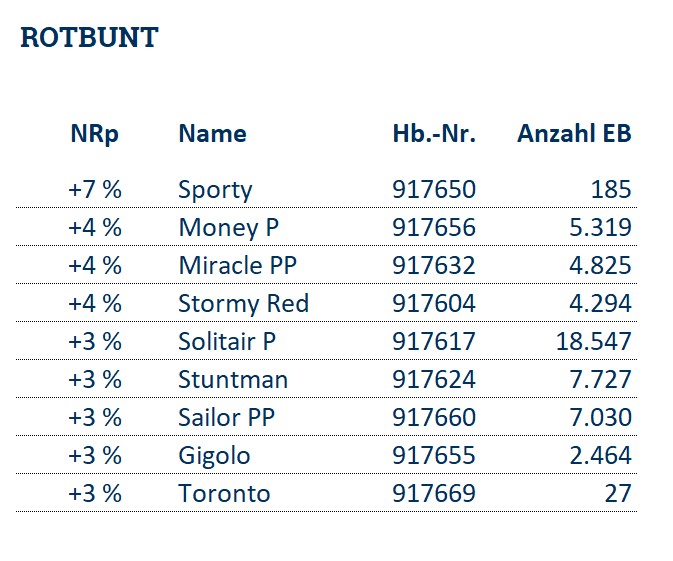
Task: Select the 5.319 count for Money P
Action: tap(600, 228)
